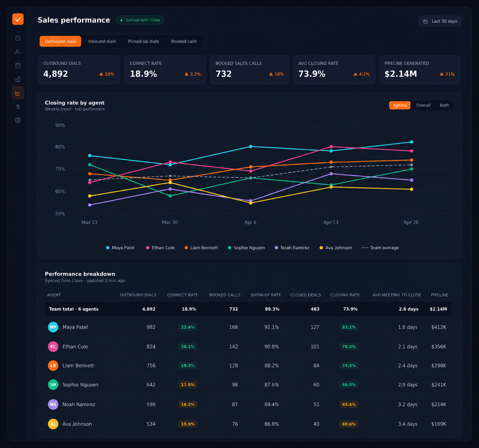Click Ava Johnson's Mar 23 data point
Screen dimensions: 479x448
pyautogui.click(x=90, y=196)
